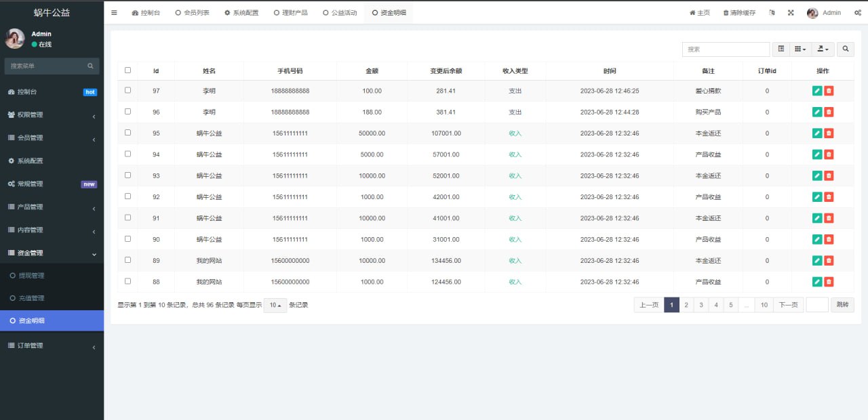The width and height of the screenshot is (868, 420).
Task: Switch to the 理财产品 tab
Action: click(x=291, y=13)
